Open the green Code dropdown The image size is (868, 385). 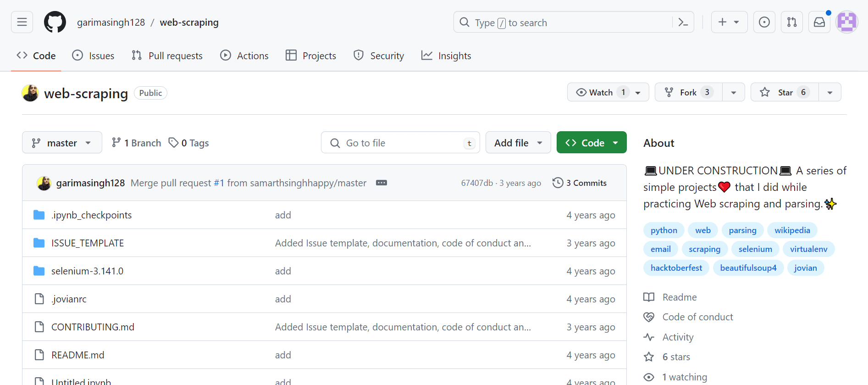(x=591, y=143)
